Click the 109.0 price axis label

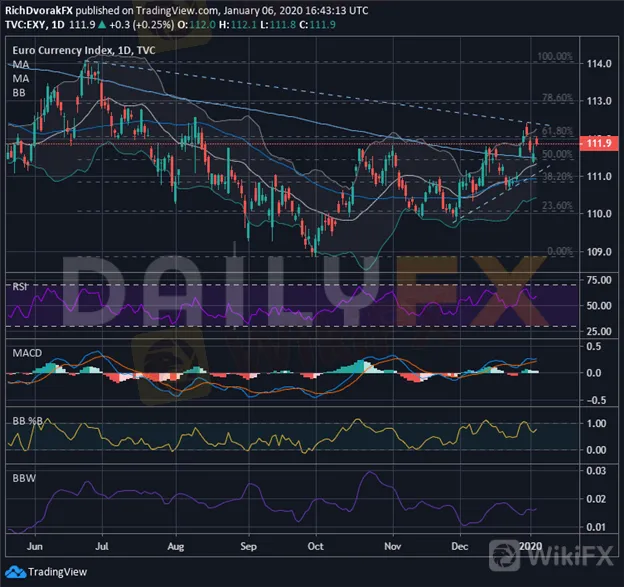pyautogui.click(x=599, y=252)
